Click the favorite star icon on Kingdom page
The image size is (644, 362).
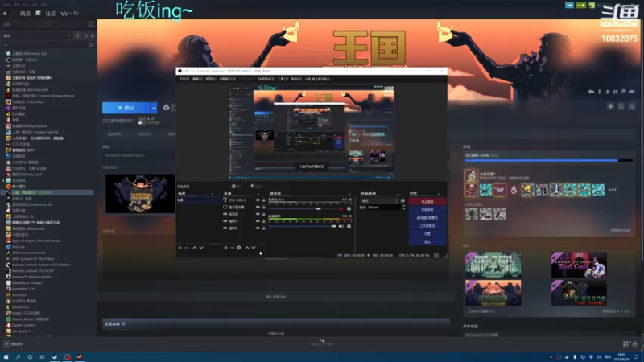[632, 106]
